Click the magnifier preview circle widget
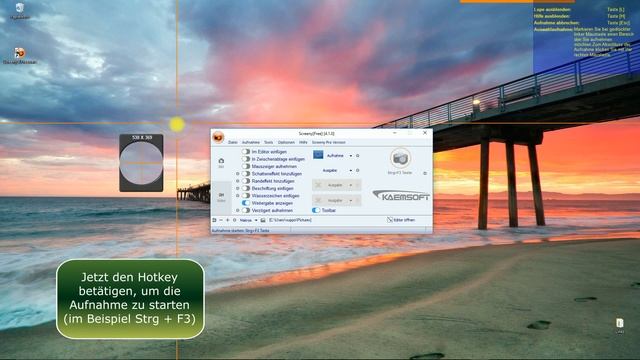 [141, 163]
